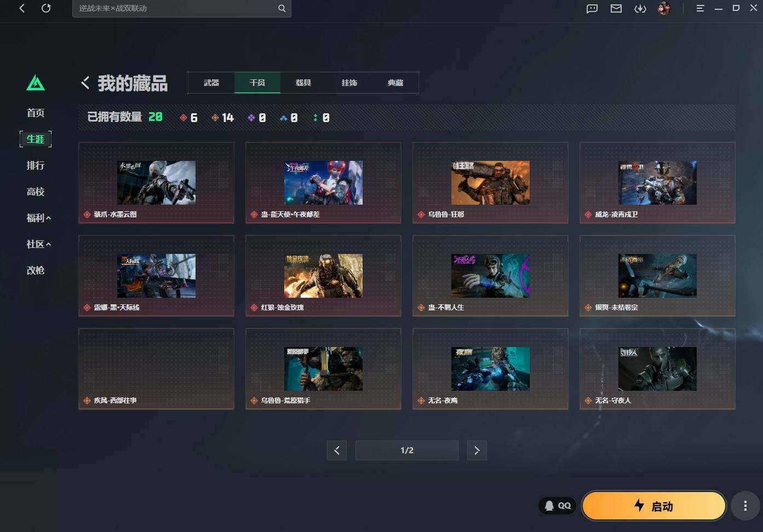Go to the next page arrow
This screenshot has width=763, height=532.
tap(477, 450)
